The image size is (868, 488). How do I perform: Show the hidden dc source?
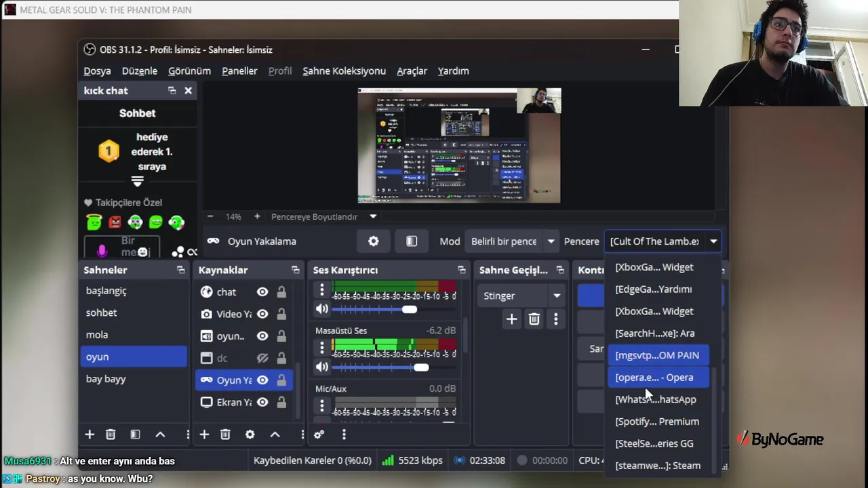pos(262,358)
